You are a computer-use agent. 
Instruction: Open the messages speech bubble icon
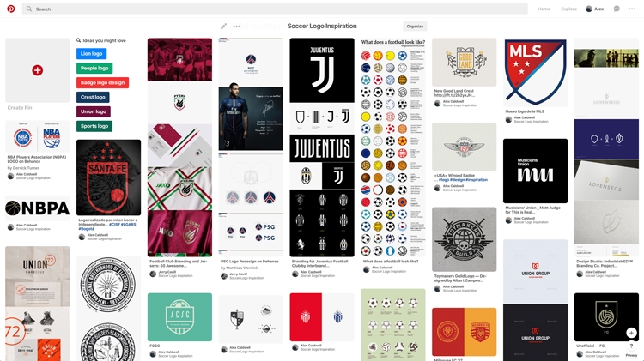tap(617, 9)
